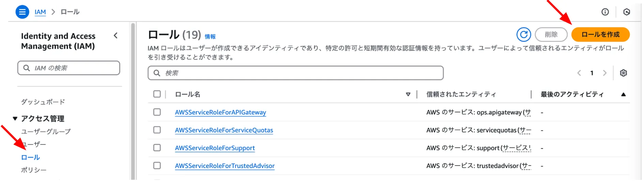This screenshot has height=184, width=644.
Task: Select the AWSServiceRoleForSupport row checkbox
Action: coord(157,148)
